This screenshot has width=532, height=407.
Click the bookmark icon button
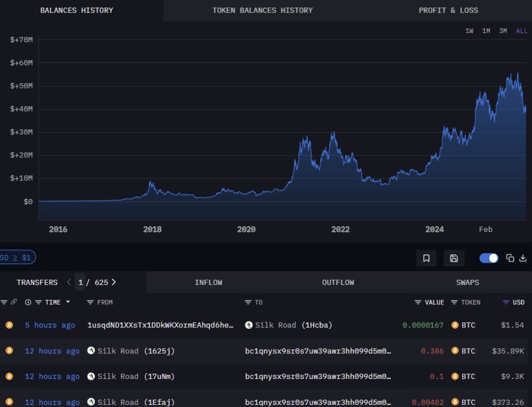click(426, 258)
